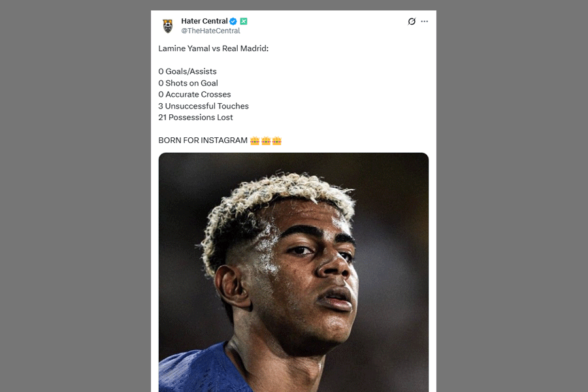Screen dimensions: 588x392
Task: Open Grok explain icon on the post
Action: 412,22
